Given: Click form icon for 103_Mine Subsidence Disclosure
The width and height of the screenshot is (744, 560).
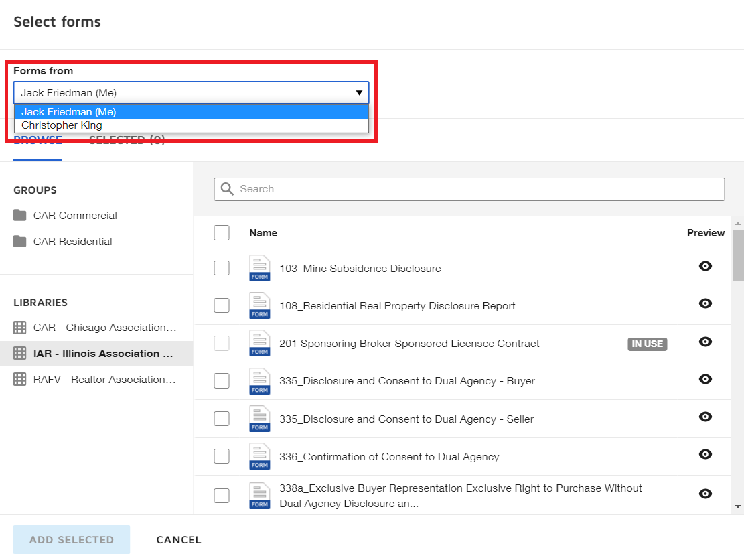Looking at the screenshot, I should click(x=259, y=268).
